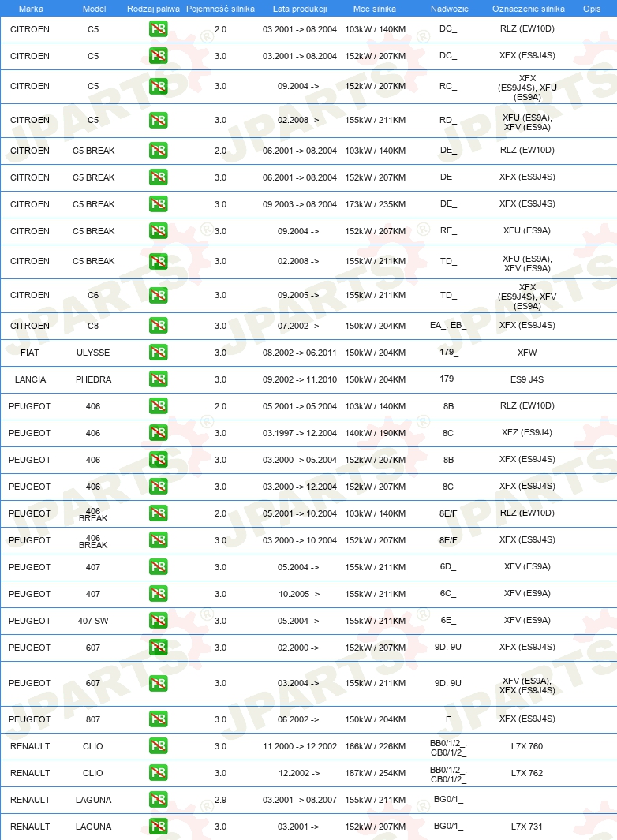Click the fuel icon in the 406 Break 3.0 row
Viewport: 617px width, 840px height.
(158, 540)
